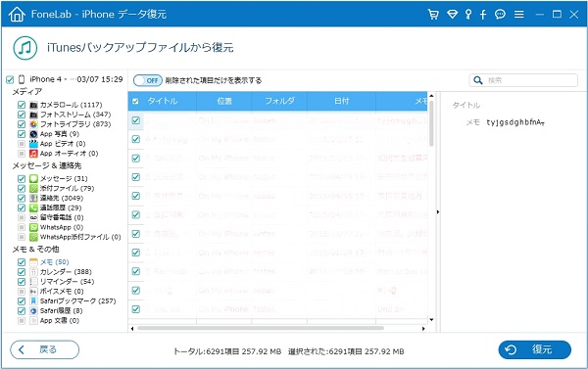Click the 復元 restore button
Screen dimensions: 588x369
tap(535, 349)
